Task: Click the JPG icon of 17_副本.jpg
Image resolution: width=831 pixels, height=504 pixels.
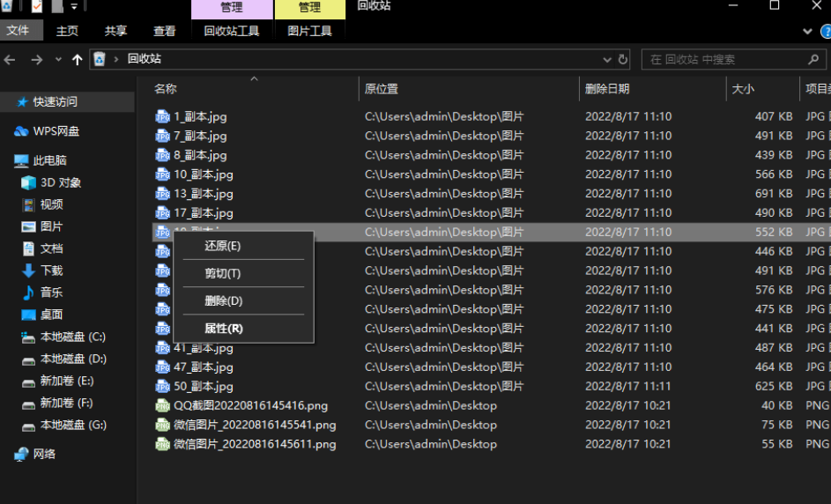Action: click(x=162, y=213)
